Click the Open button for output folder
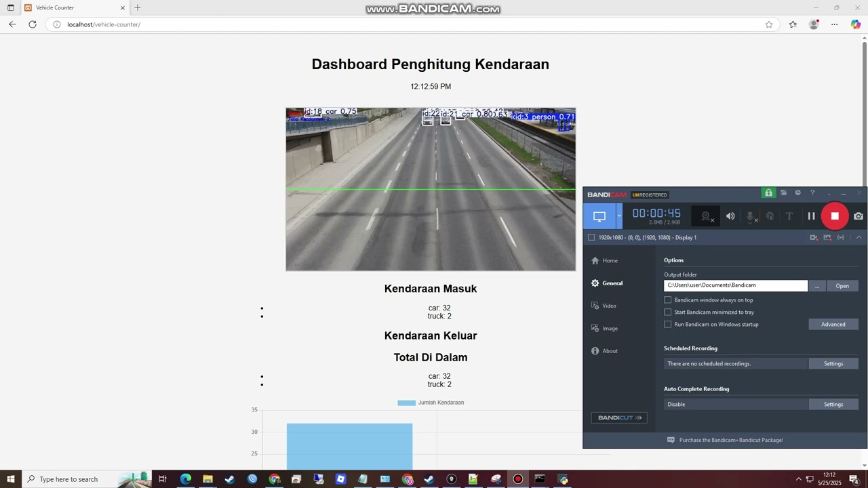 (842, 285)
